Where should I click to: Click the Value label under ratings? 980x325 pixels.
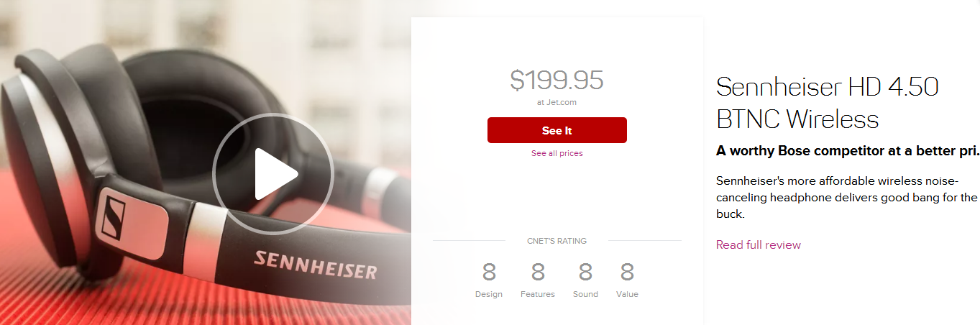tap(627, 294)
